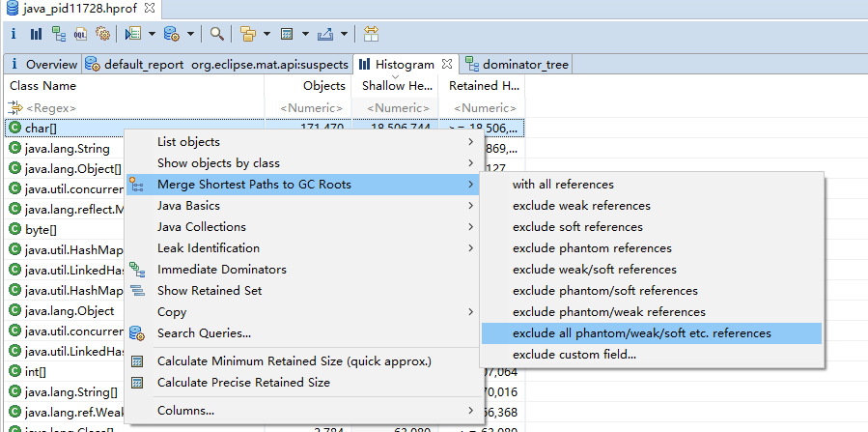Screen dimensions: 868x432
Task: Select 'exclude weak references' option
Action: click(652, 206)
